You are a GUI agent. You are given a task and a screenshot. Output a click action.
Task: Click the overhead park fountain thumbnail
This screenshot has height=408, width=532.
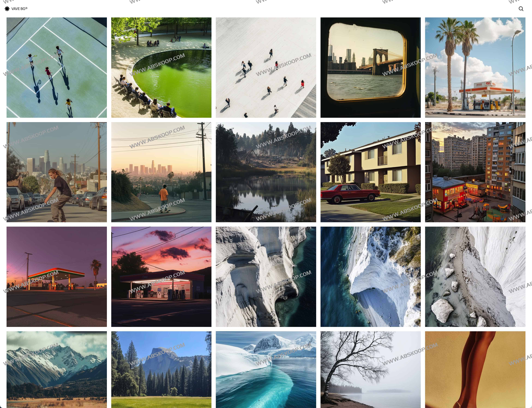161,67
